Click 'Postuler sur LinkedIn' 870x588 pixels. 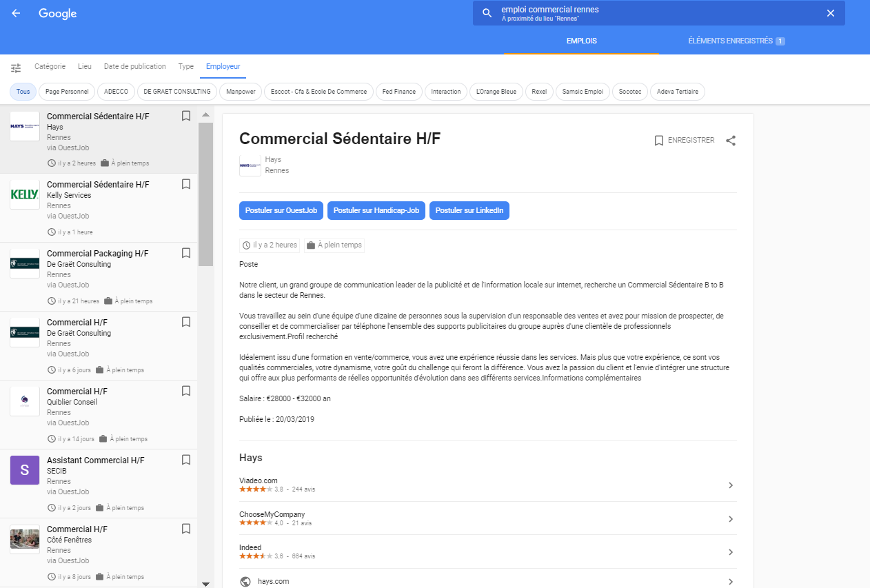coord(469,210)
